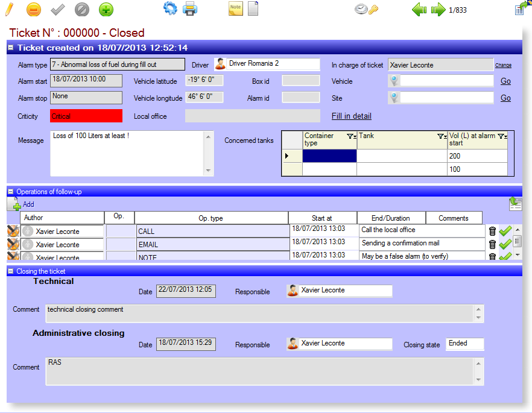This screenshot has width=532, height=413.
Task: Click the gray cancel circle icon
Action: pyautogui.click(x=82, y=10)
